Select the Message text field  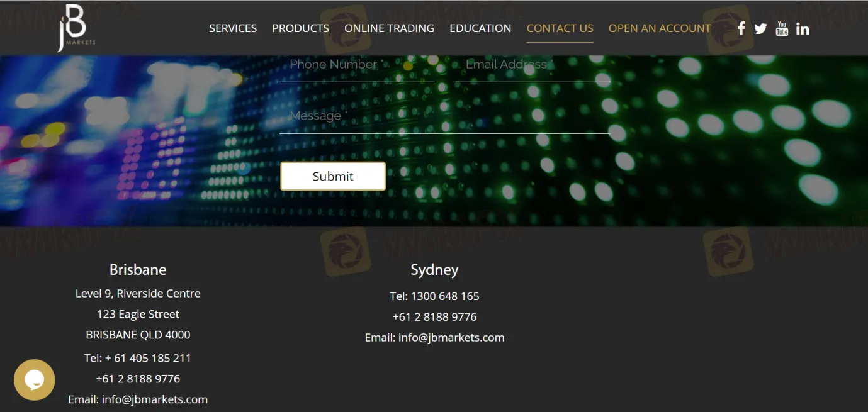tap(444, 118)
